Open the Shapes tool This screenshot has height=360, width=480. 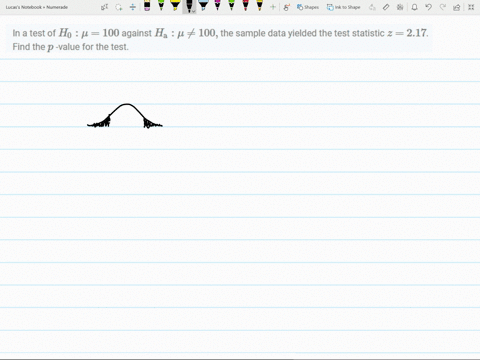coord(308,7)
